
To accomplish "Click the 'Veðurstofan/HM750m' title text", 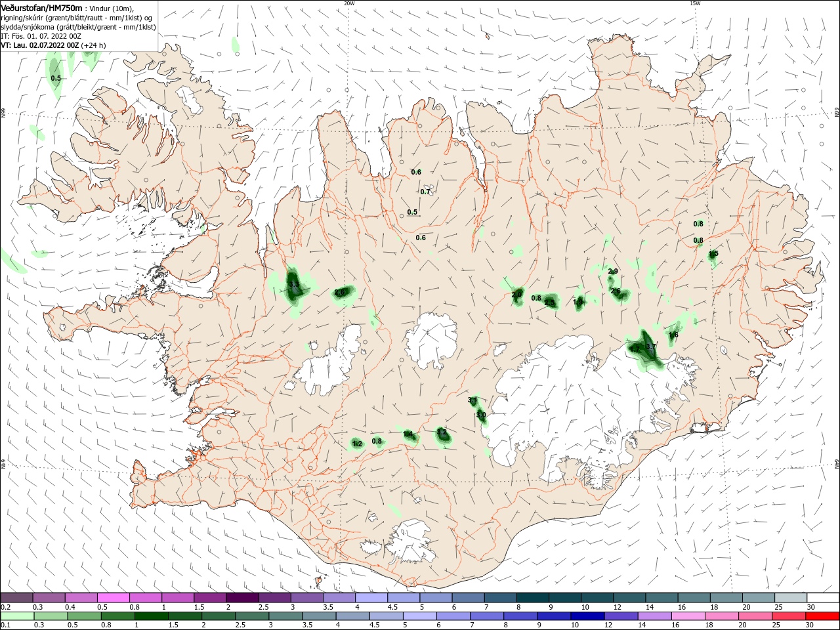I will 41,8.
